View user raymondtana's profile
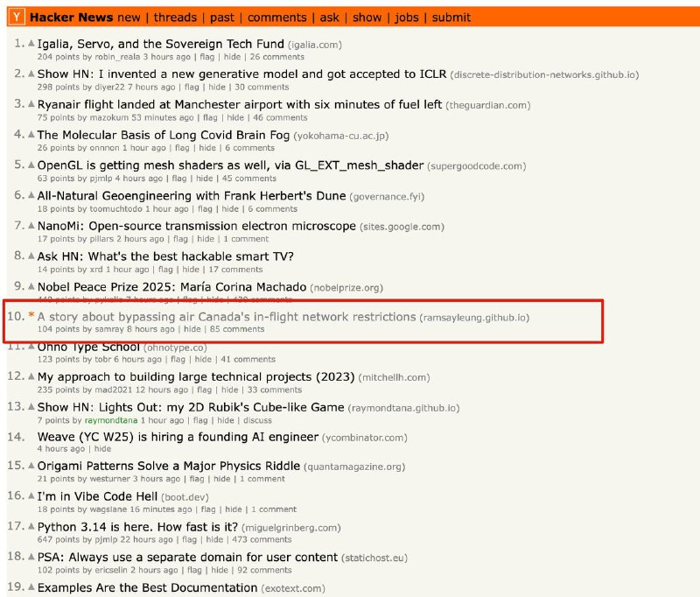Image resolution: width=700 pixels, height=597 pixels. click(111, 420)
